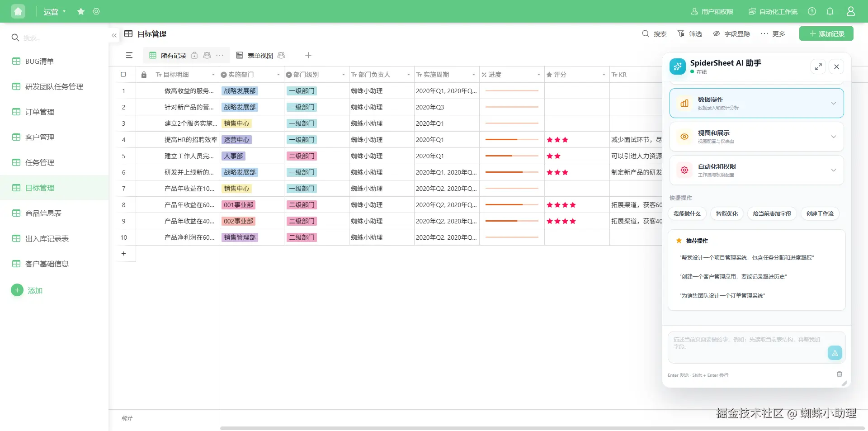The image size is (868, 431).
Task: Expand the 自动化和权限 section
Action: tap(756, 170)
